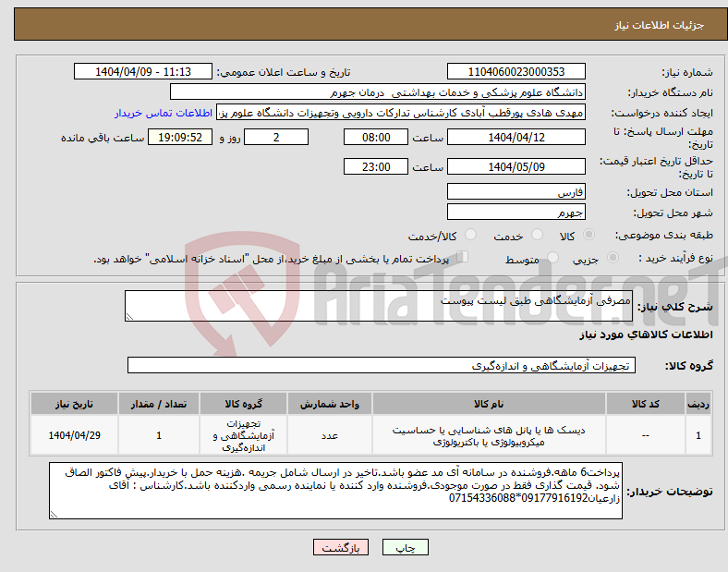The width and height of the screenshot is (728, 572).
Task: Click the شرح کلی نیاز description textarea
Action: tap(379, 306)
